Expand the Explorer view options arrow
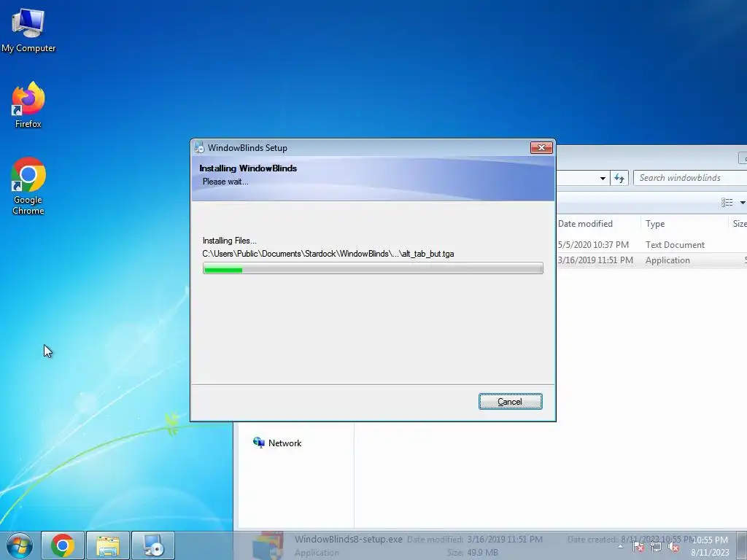The width and height of the screenshot is (747, 560). point(742,203)
